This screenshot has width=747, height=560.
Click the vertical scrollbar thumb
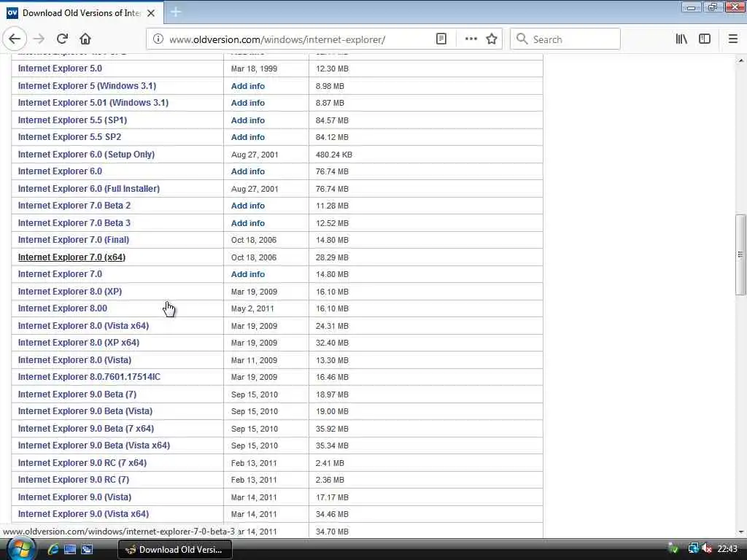(x=741, y=254)
